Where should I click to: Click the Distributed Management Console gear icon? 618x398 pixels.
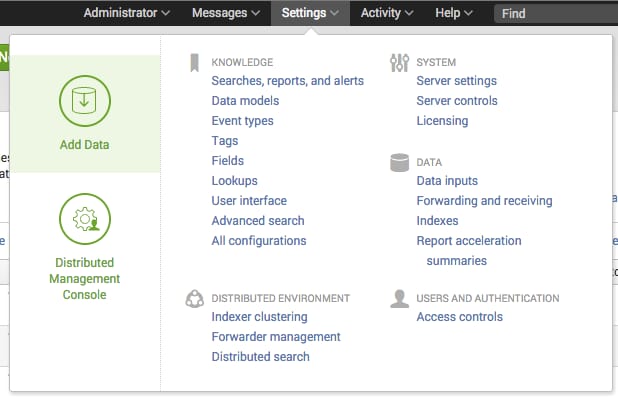click(85, 219)
